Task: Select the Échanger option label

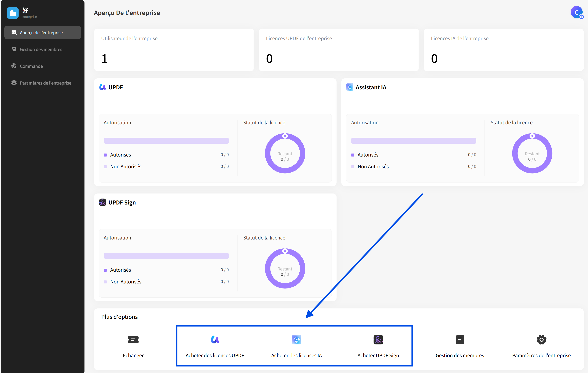Action: pos(133,355)
